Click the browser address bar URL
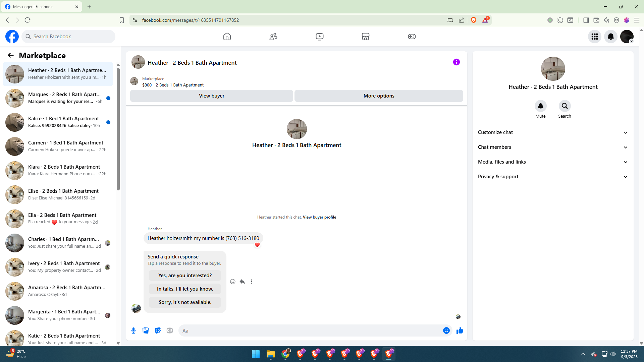This screenshot has height=362, width=644. 191,20
